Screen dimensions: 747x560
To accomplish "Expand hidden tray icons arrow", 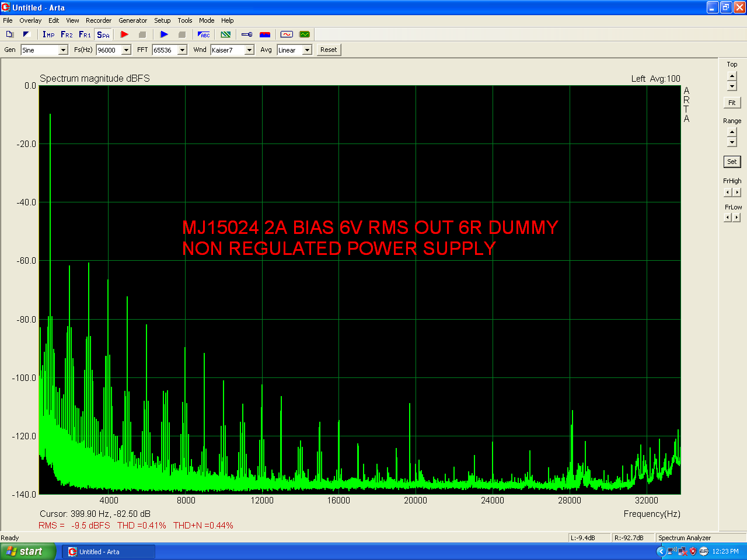I will [661, 551].
